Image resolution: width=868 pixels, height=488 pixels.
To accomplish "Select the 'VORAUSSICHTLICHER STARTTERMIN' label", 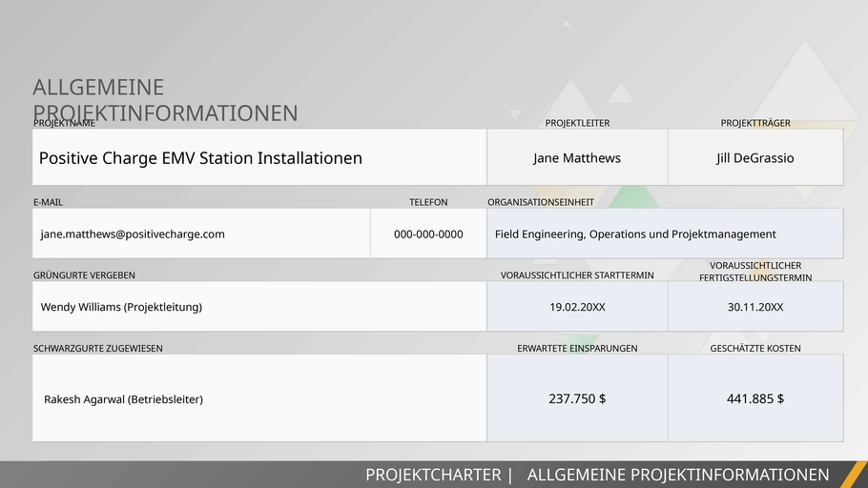I will point(577,275).
